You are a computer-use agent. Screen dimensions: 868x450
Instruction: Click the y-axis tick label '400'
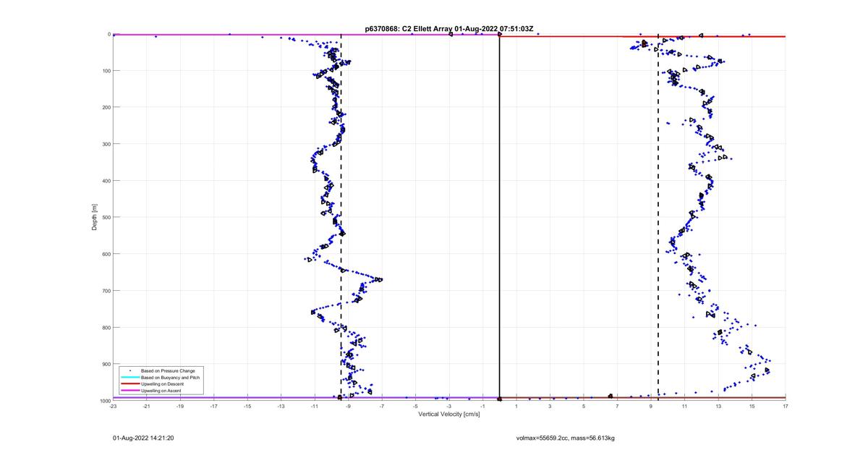tap(106, 181)
